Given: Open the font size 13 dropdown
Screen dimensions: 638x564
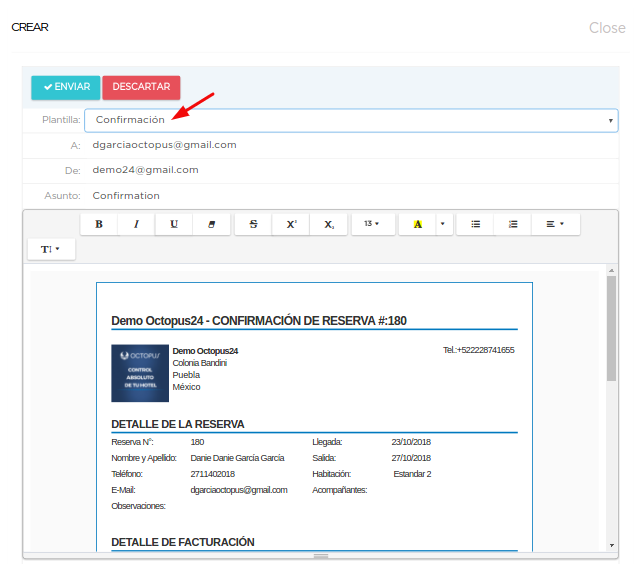Looking at the screenshot, I should pos(373,224).
